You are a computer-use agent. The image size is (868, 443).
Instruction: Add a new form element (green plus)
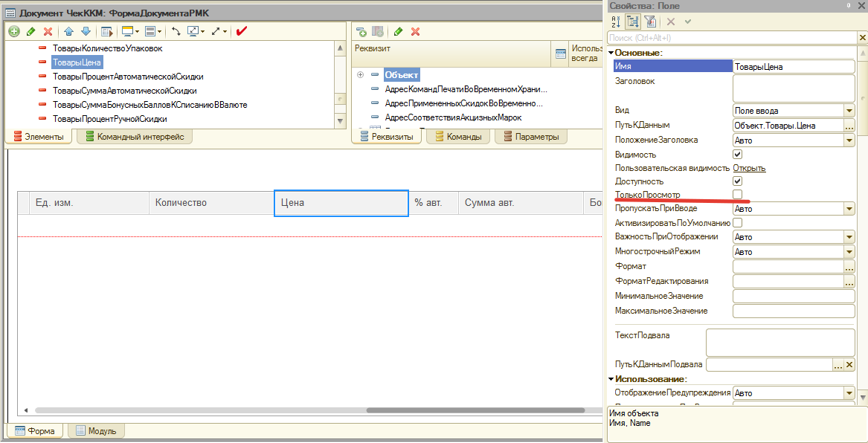click(14, 31)
